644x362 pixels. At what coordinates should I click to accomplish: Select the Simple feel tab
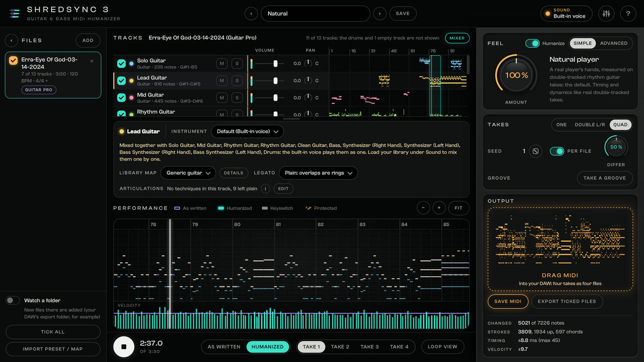[x=583, y=43]
